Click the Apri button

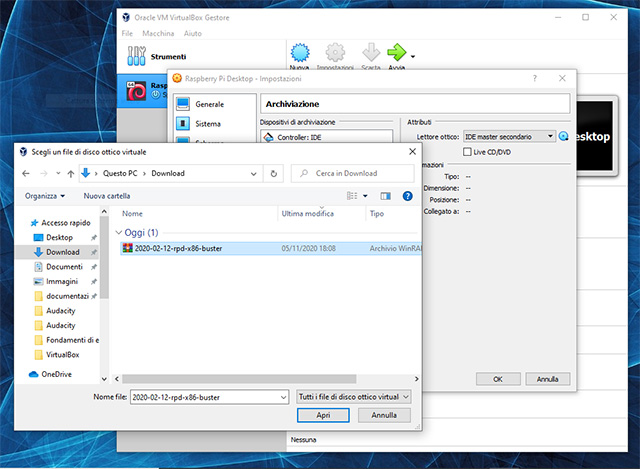click(324, 415)
